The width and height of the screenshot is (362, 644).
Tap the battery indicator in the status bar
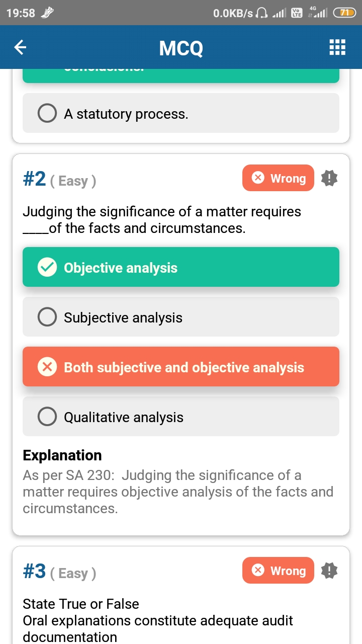pyautogui.click(x=344, y=13)
